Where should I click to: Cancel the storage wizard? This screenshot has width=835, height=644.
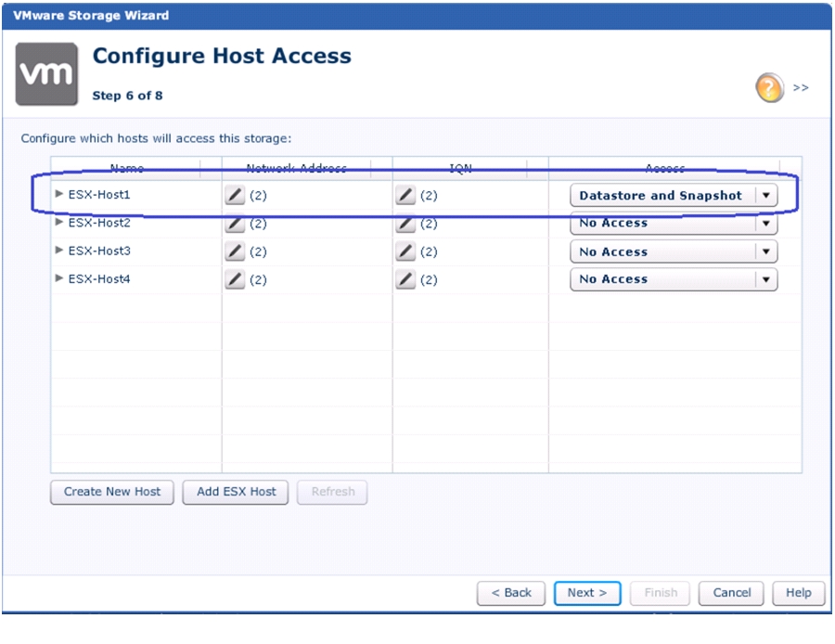pyautogui.click(x=731, y=593)
